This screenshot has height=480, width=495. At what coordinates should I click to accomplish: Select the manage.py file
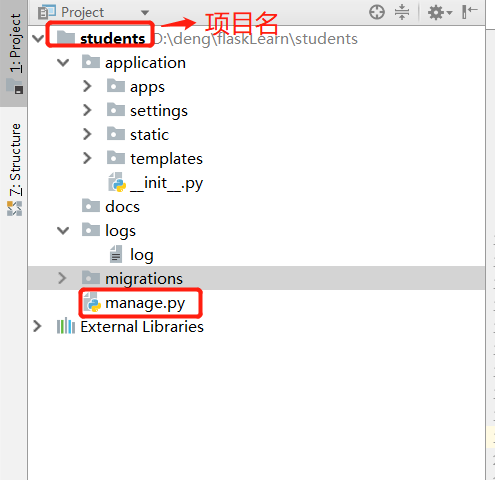[x=145, y=303]
